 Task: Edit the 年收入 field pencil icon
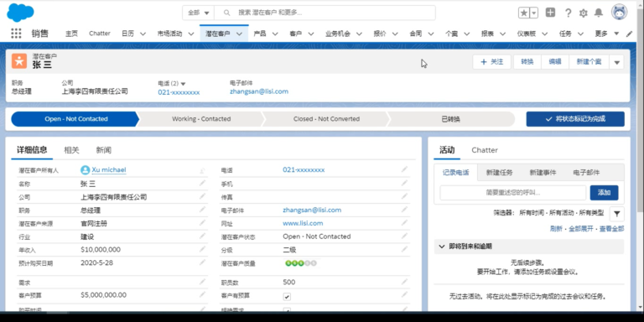202,249
